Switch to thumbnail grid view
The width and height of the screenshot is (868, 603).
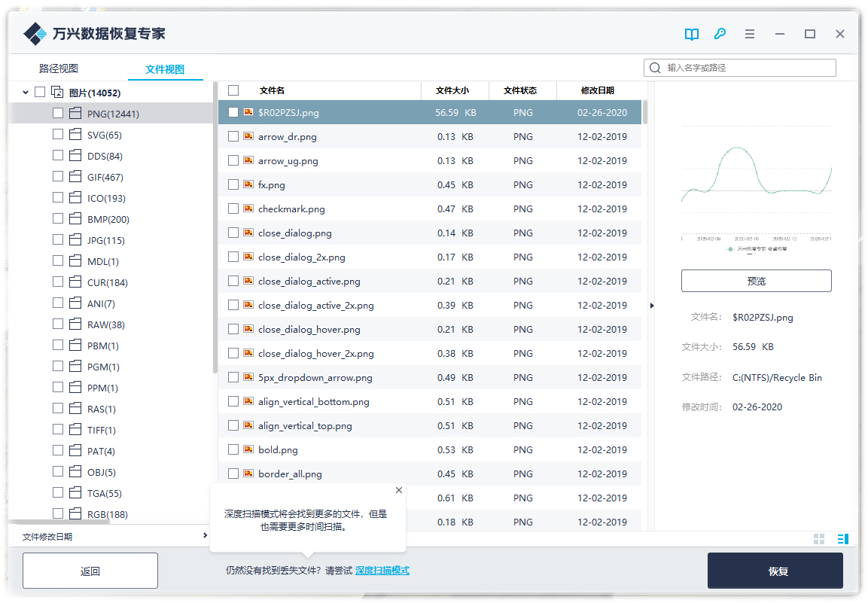click(x=819, y=539)
